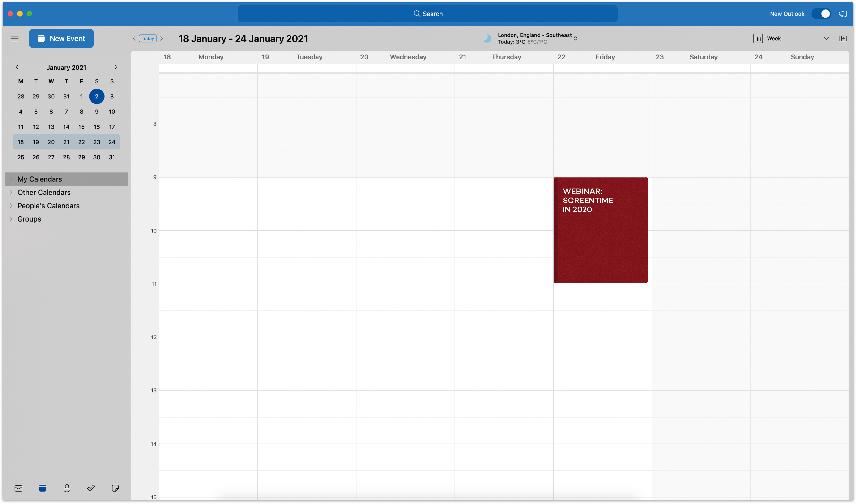Image resolution: width=856 pixels, height=504 pixels.
Task: Go to next week arrow
Action: (x=162, y=38)
